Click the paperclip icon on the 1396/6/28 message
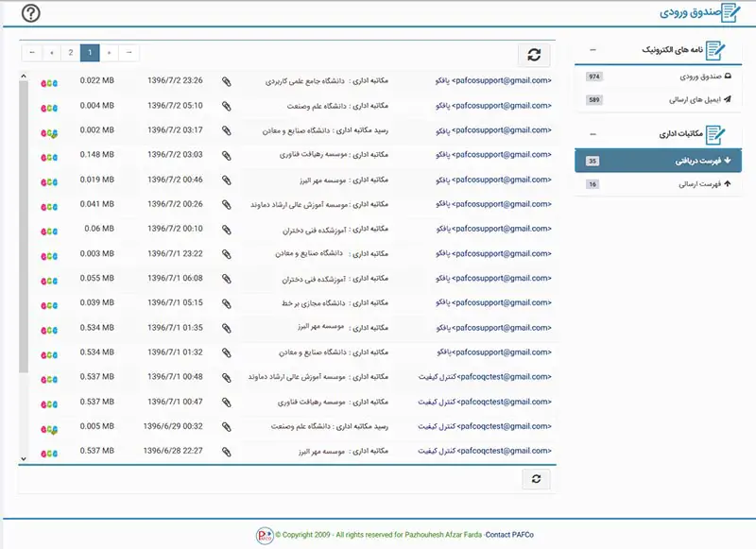 [x=227, y=451]
